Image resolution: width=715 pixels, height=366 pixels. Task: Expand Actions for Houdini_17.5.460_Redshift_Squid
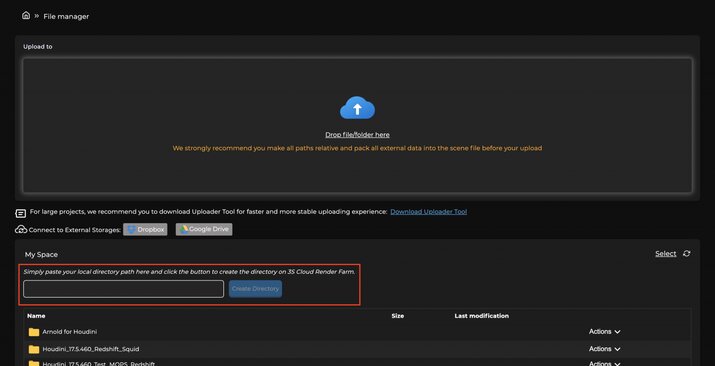click(x=605, y=349)
